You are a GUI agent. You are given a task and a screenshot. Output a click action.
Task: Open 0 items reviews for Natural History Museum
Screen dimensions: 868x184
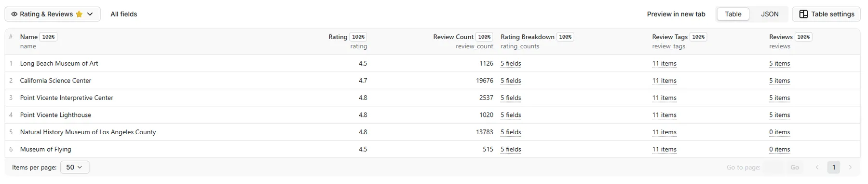[x=779, y=132]
